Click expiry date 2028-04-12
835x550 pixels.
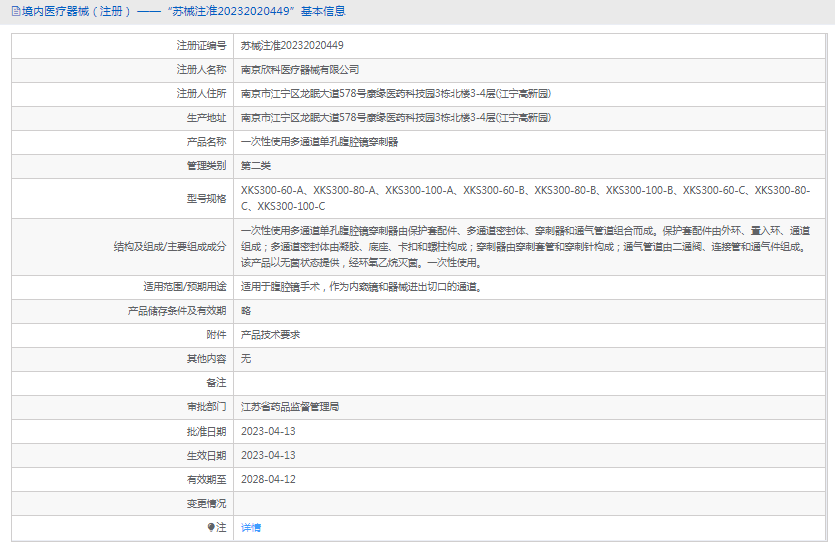tap(268, 479)
